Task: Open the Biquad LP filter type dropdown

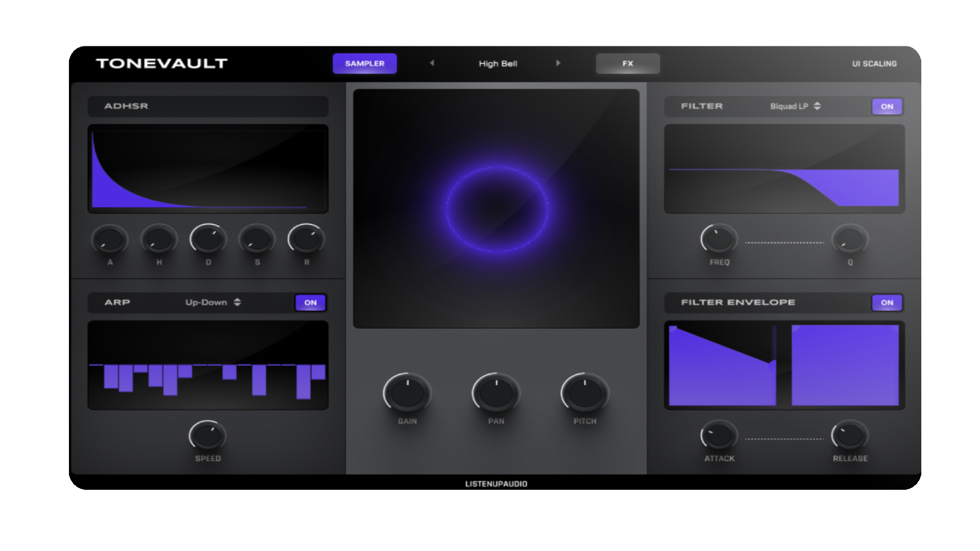Action: point(795,106)
